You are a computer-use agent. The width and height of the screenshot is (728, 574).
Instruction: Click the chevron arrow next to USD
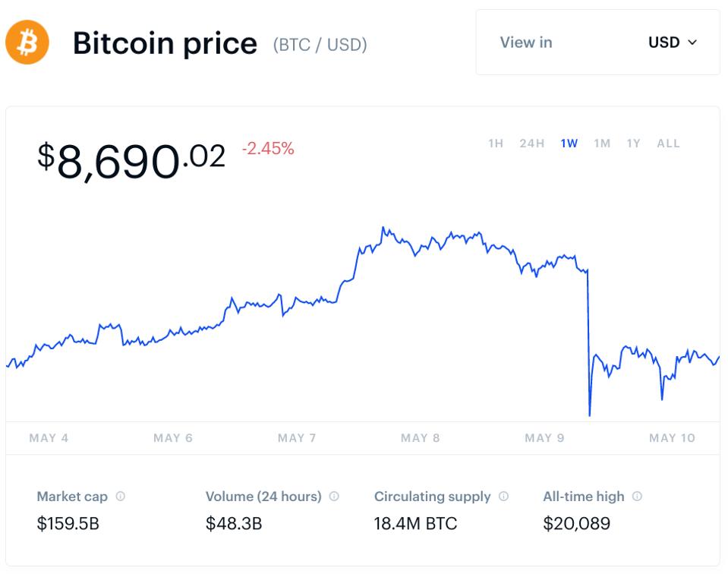pos(692,43)
